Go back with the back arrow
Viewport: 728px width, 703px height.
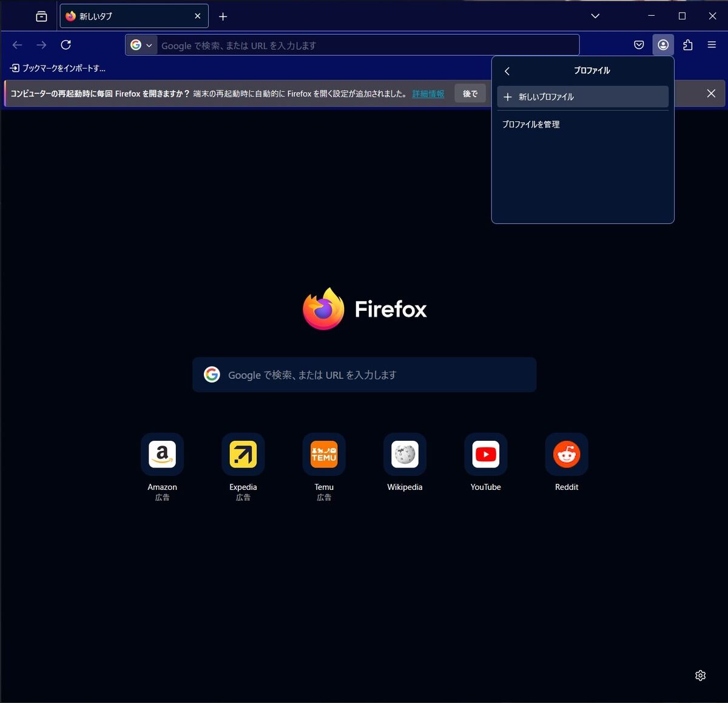tap(17, 45)
